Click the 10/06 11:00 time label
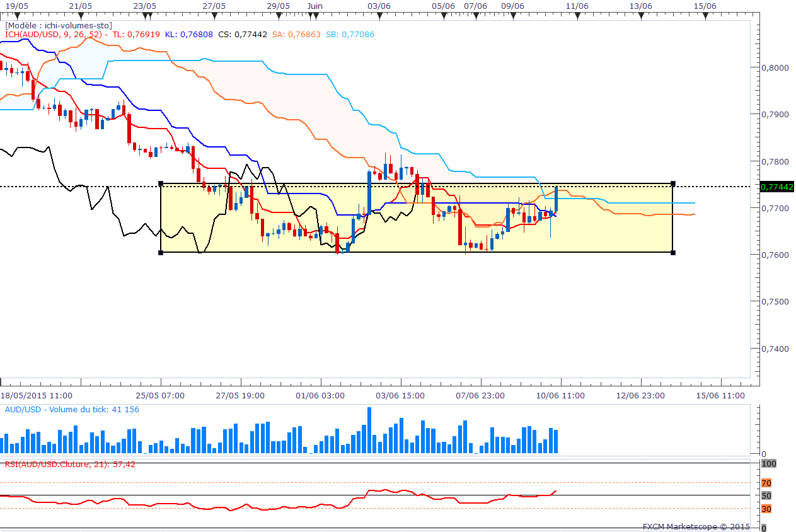The height and width of the screenshot is (532, 796). pyautogui.click(x=561, y=396)
